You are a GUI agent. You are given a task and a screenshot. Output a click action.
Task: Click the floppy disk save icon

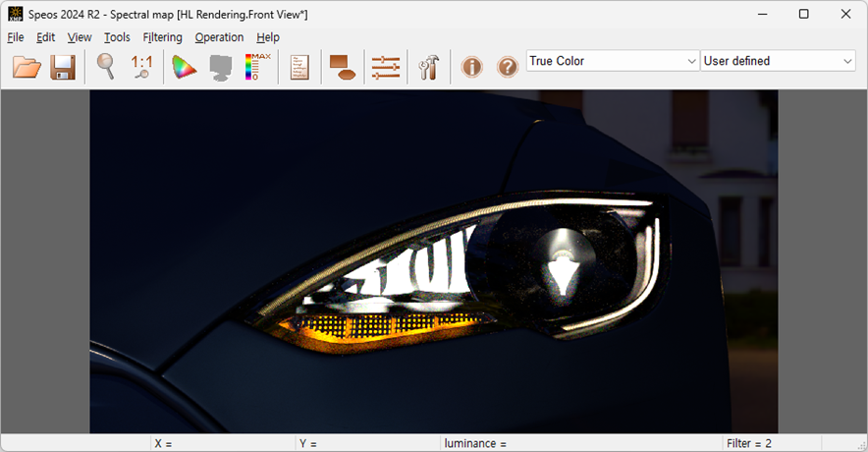[x=64, y=67]
